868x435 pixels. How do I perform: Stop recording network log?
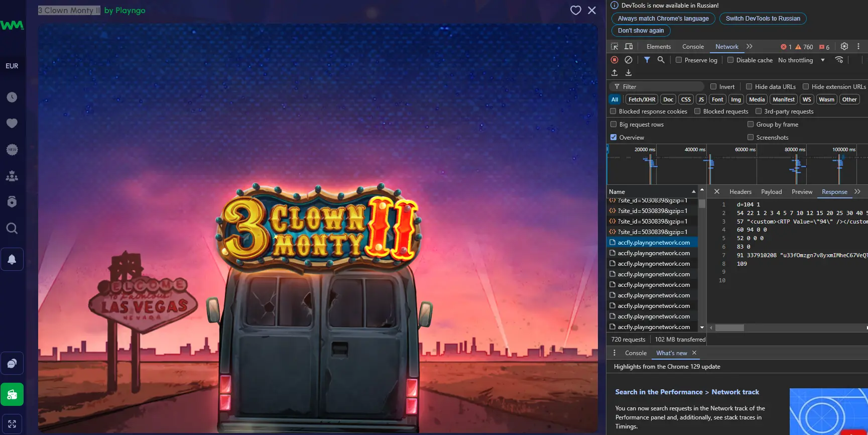(x=614, y=60)
